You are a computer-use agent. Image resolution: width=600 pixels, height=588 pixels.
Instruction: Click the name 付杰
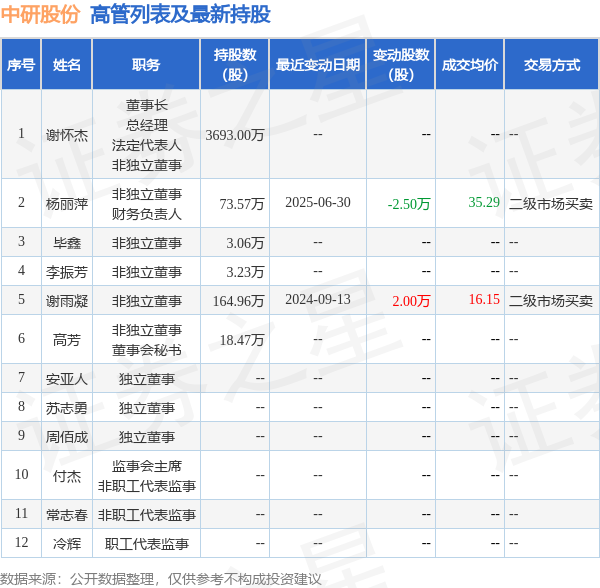[67, 476]
